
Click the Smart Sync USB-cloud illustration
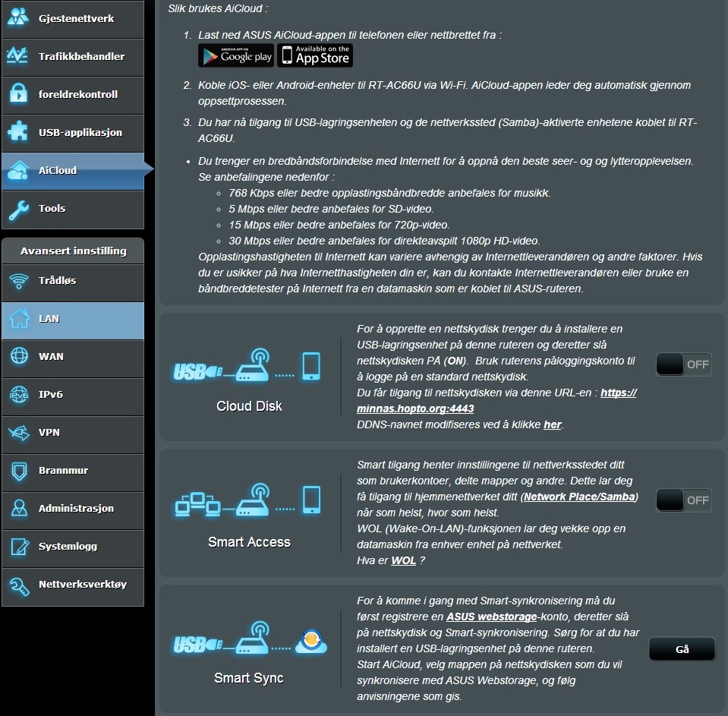(x=250, y=638)
